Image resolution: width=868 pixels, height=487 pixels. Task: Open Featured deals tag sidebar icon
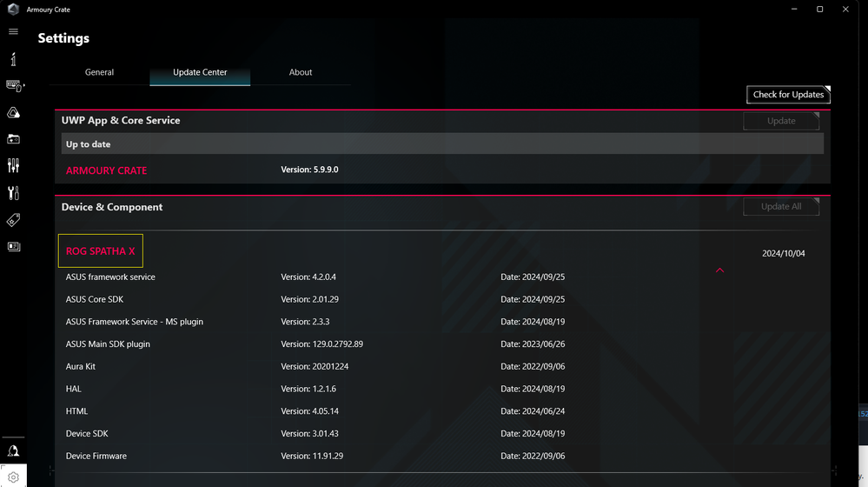(x=13, y=220)
